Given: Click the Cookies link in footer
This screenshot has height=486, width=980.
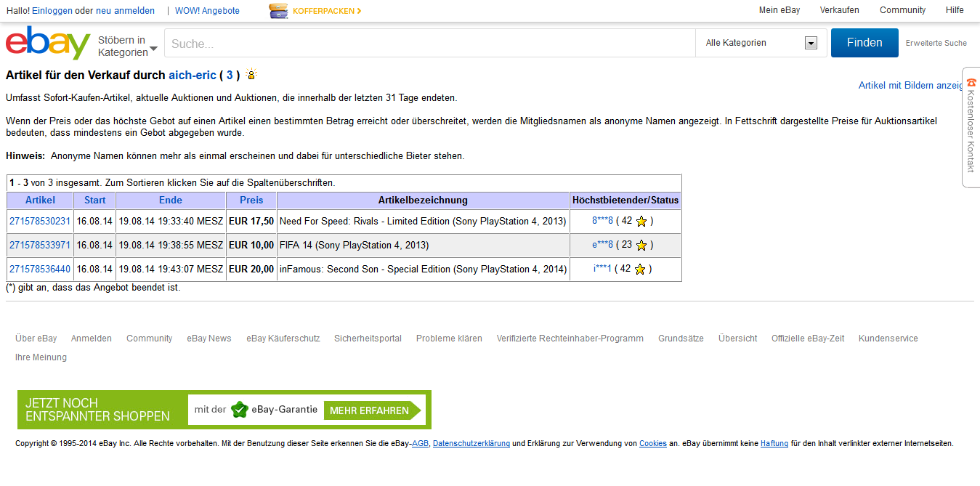Looking at the screenshot, I should [x=653, y=443].
